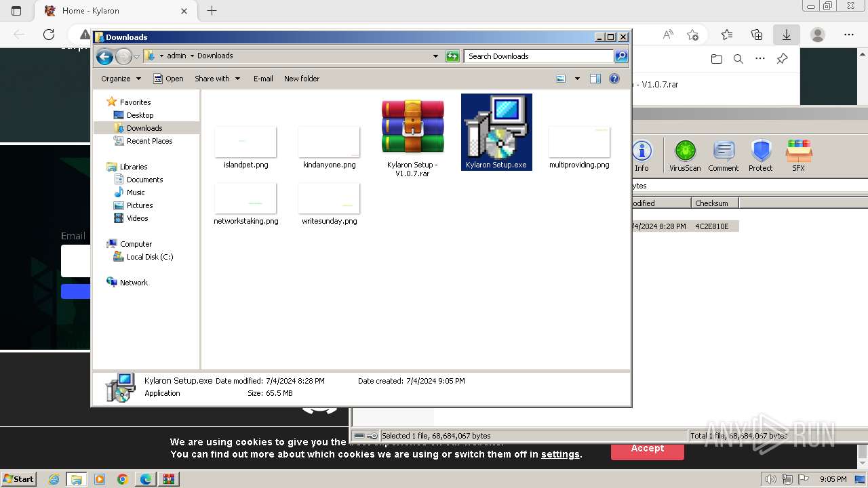Screen dimensions: 868x488
Task: Click admin in the address breadcrumb
Action: coord(176,56)
